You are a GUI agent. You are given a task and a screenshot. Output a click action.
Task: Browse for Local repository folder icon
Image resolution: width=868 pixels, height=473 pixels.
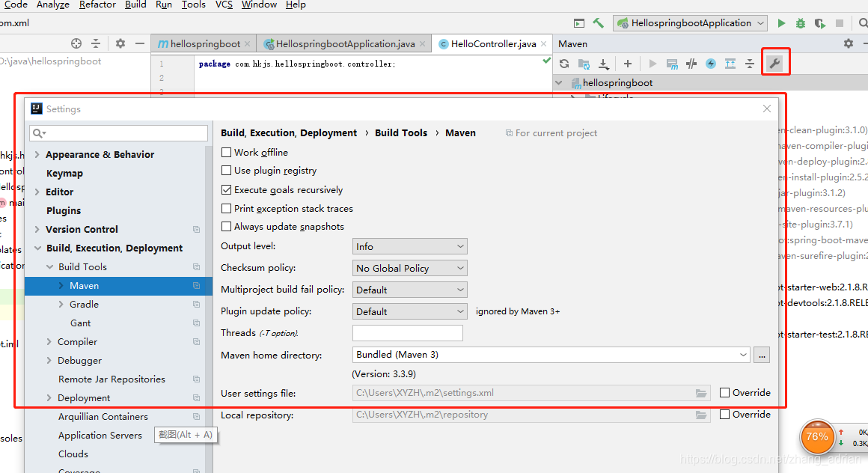701,415
